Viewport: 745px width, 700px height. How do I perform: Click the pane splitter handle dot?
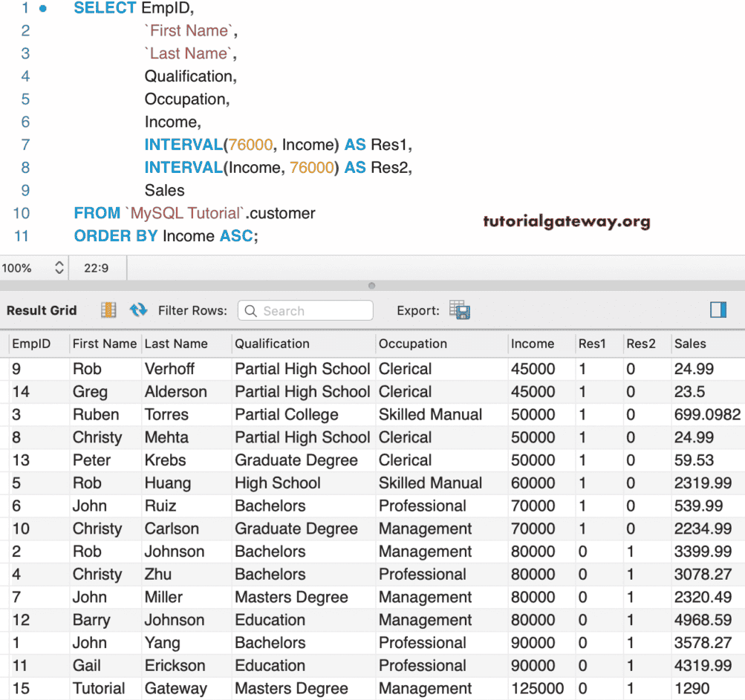click(371, 285)
